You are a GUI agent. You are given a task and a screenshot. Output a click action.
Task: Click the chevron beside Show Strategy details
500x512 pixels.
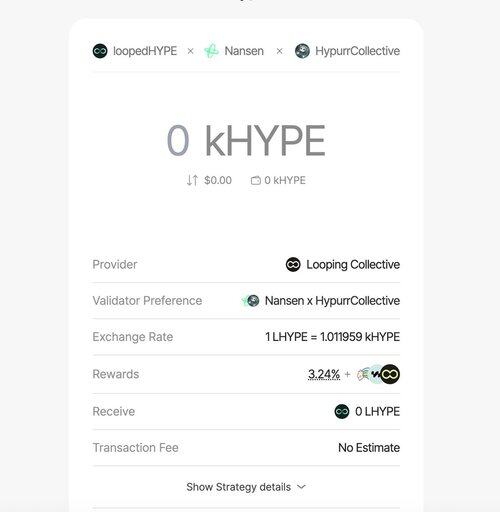click(x=301, y=487)
